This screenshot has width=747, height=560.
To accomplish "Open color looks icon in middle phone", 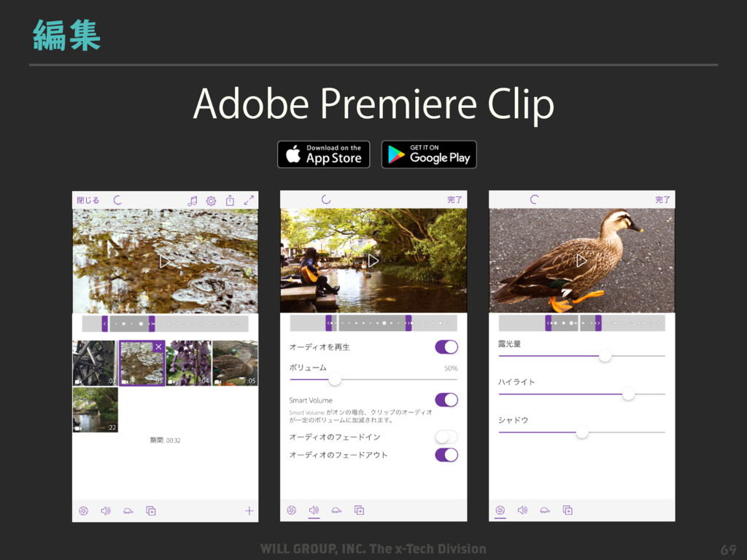I will pos(292,510).
